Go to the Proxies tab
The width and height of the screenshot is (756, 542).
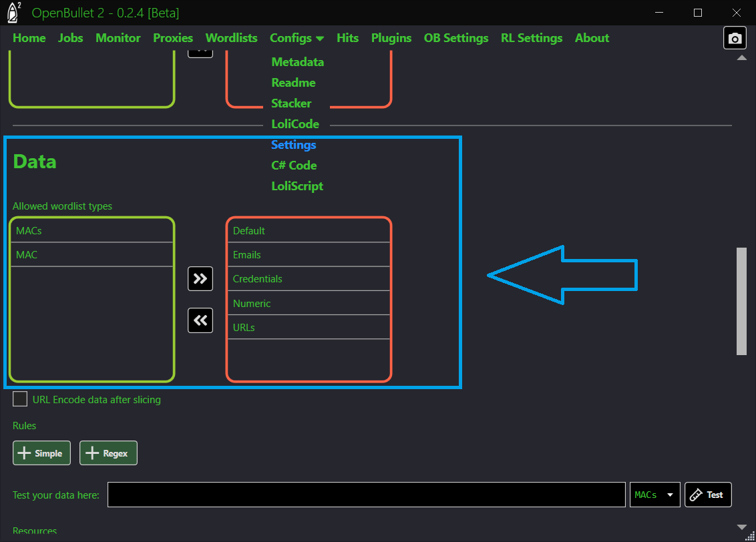(x=173, y=38)
